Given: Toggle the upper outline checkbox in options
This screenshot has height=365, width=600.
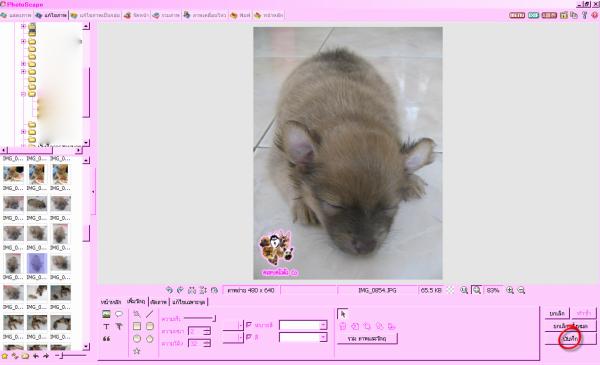Looking at the screenshot, I should 249,325.
